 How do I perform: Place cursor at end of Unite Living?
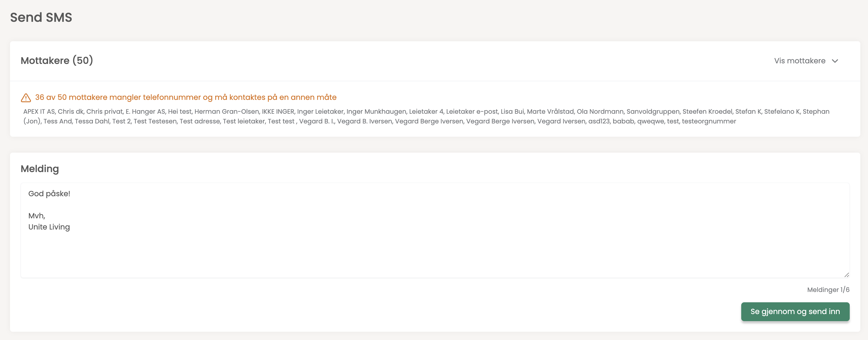pyautogui.click(x=70, y=227)
